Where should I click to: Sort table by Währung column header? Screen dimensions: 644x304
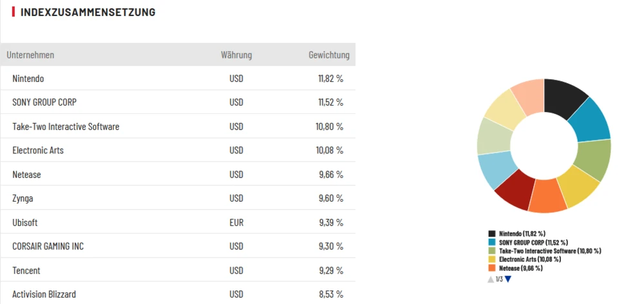(236, 55)
